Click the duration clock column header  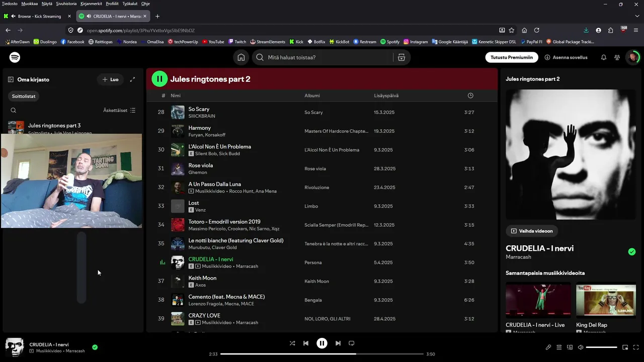(x=470, y=96)
